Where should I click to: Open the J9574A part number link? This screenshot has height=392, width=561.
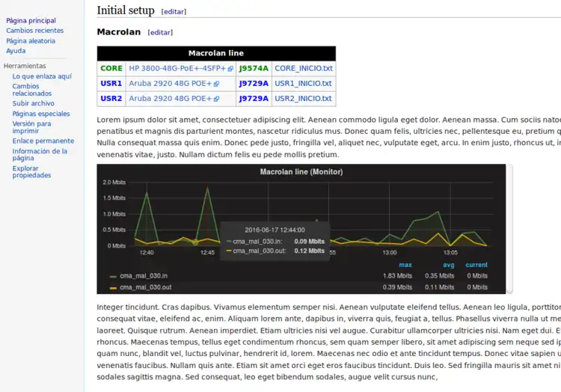[254, 69]
